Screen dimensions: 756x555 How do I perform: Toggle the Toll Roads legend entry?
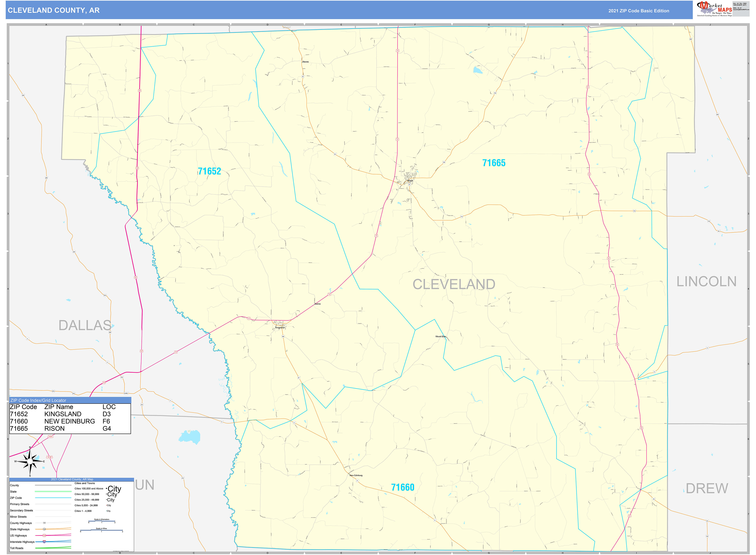[x=17, y=548]
